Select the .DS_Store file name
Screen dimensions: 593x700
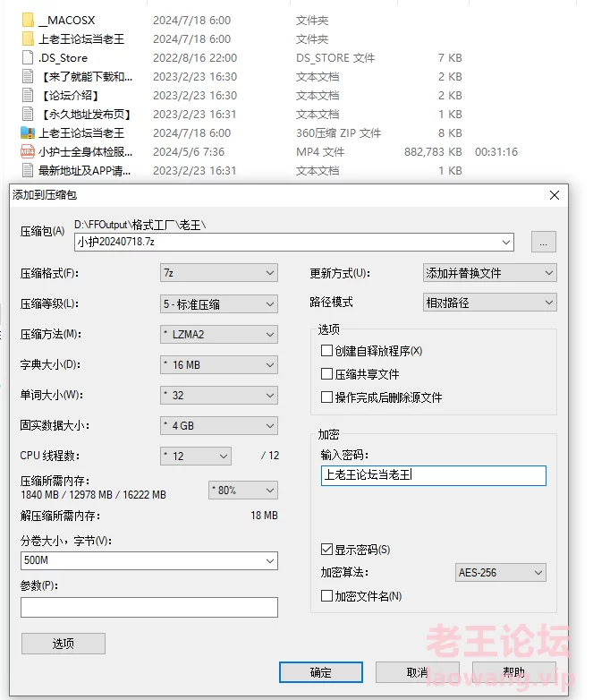[63, 57]
